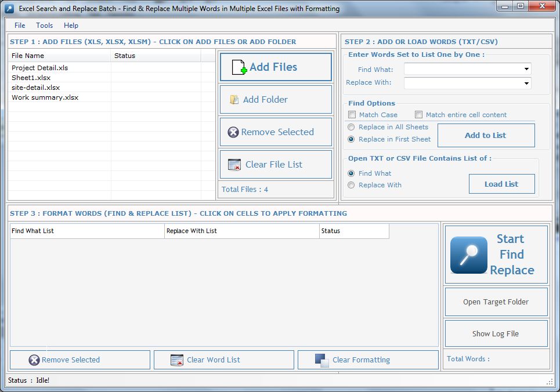560x392 pixels.
Task: Open the Replace With dropdown arrow
Action: [526, 83]
